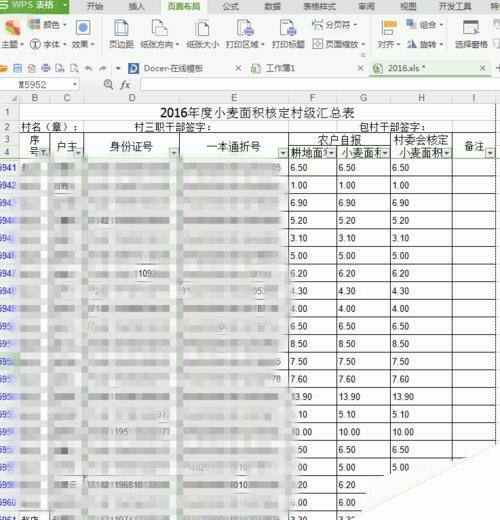500x520 pixels.
Task: Open the 耕地面积 column filter dropdown
Action: (x=332, y=153)
